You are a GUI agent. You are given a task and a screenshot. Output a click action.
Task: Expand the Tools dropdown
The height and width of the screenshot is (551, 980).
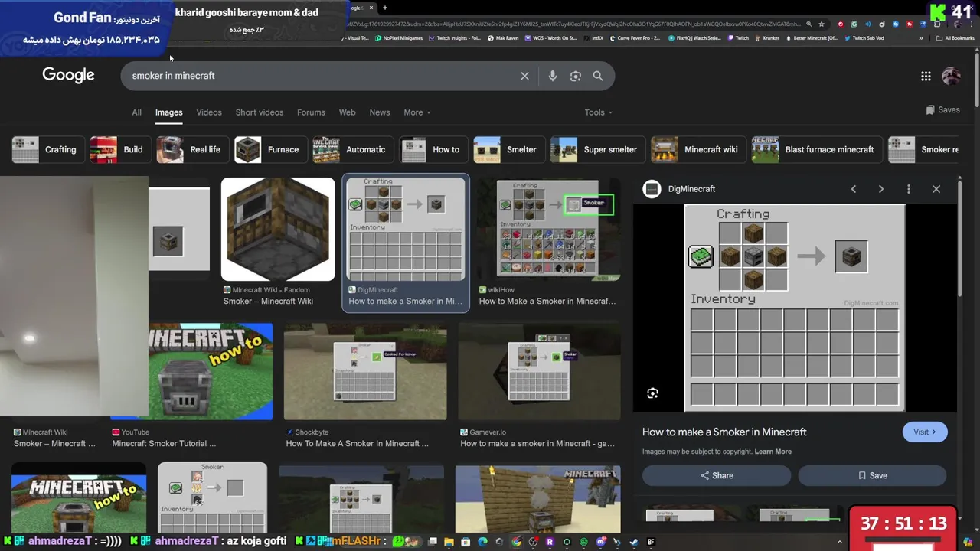point(598,112)
